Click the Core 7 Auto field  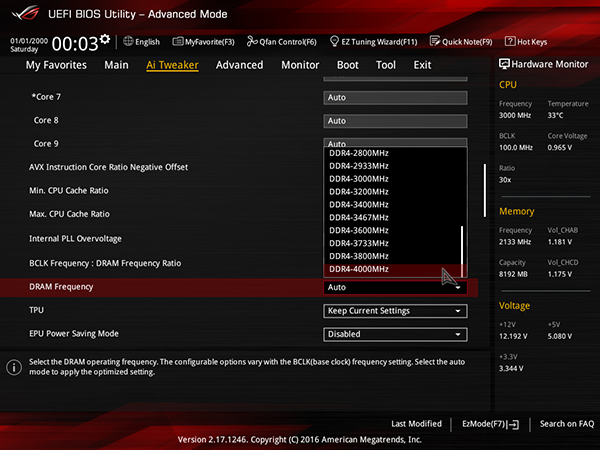395,98
